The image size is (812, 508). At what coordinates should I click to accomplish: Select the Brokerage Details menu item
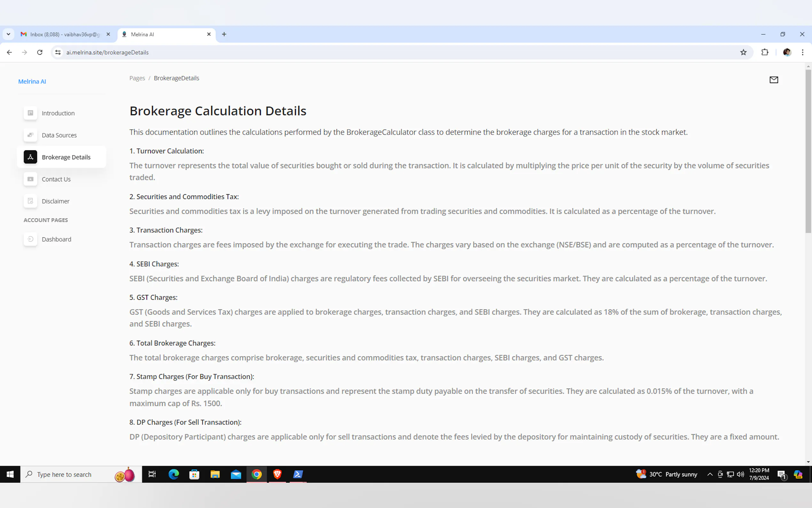(x=66, y=157)
